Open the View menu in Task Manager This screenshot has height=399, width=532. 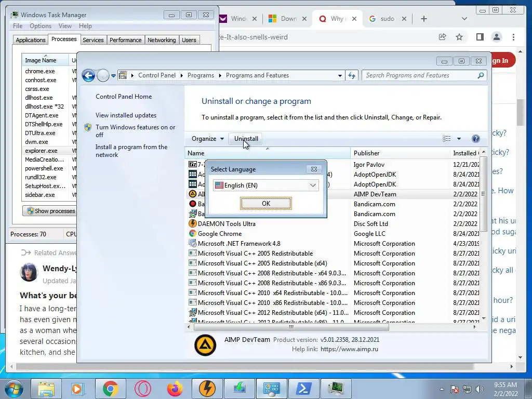tap(65, 26)
